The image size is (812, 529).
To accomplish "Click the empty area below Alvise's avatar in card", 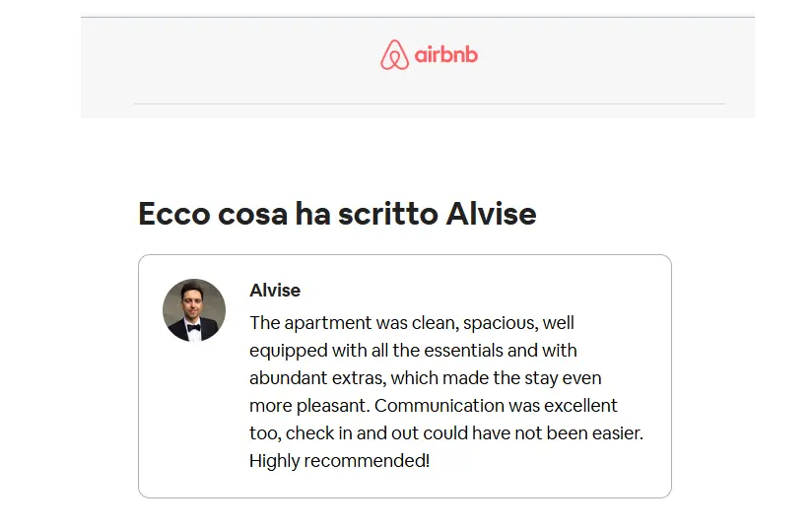I will tap(194, 414).
